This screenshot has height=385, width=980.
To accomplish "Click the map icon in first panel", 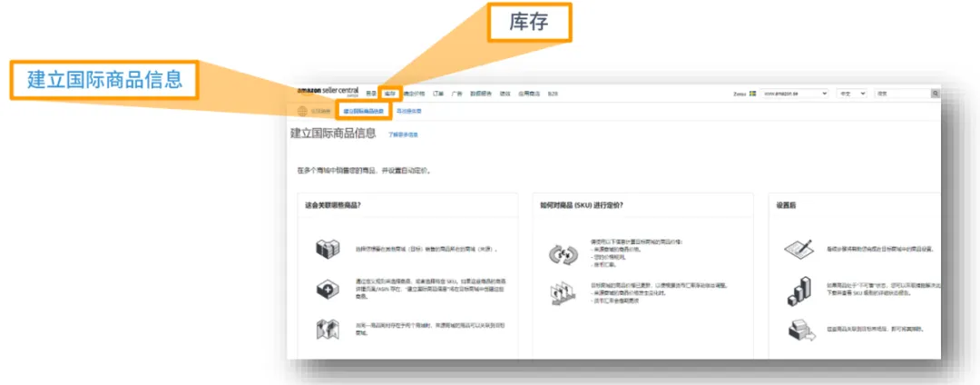I will click(x=327, y=328).
